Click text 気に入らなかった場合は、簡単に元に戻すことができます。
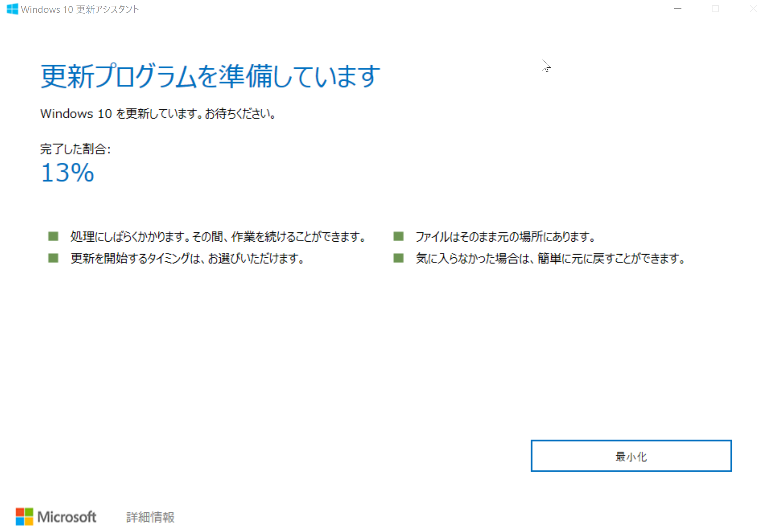Screen dimensions: 768x532 550,258
